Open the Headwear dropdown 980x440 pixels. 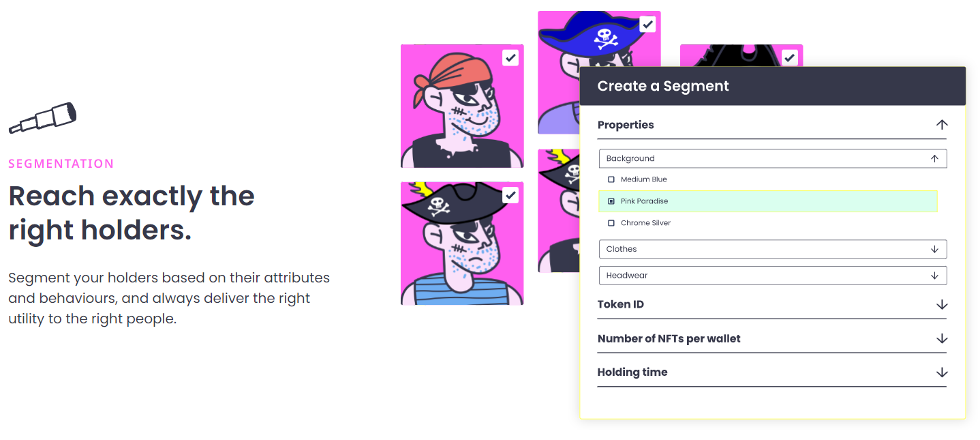coord(772,276)
